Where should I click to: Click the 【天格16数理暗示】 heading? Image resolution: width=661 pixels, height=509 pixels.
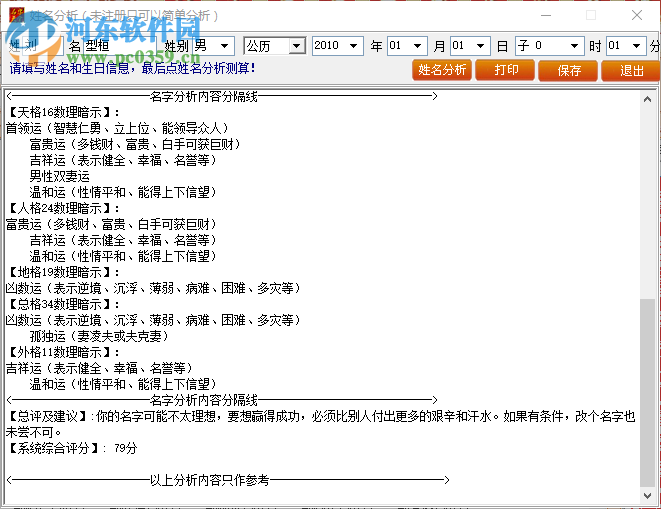coord(62,112)
